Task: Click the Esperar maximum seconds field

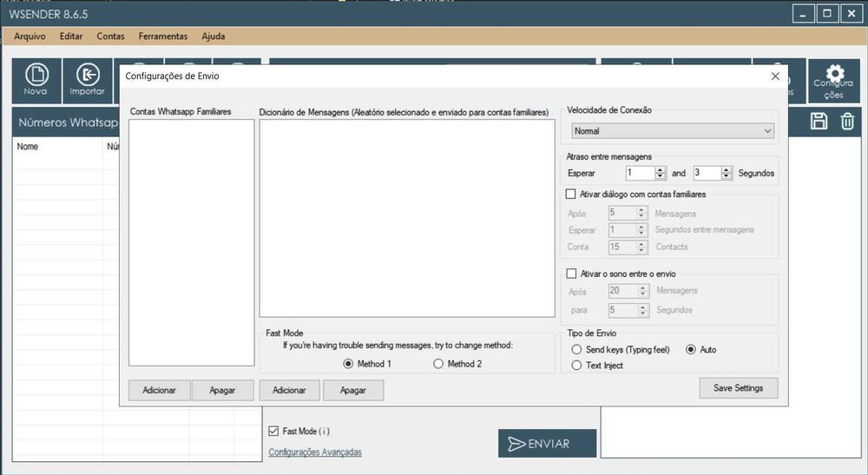Action: click(x=707, y=173)
